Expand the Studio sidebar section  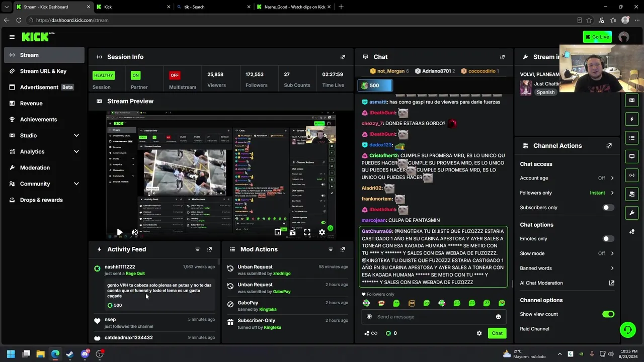click(44, 136)
